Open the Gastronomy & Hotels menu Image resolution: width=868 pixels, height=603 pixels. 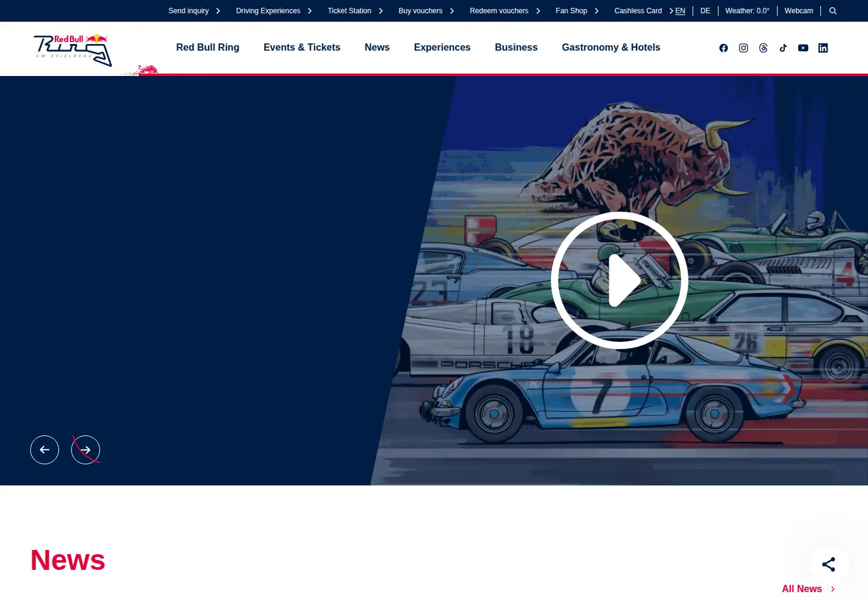point(611,48)
